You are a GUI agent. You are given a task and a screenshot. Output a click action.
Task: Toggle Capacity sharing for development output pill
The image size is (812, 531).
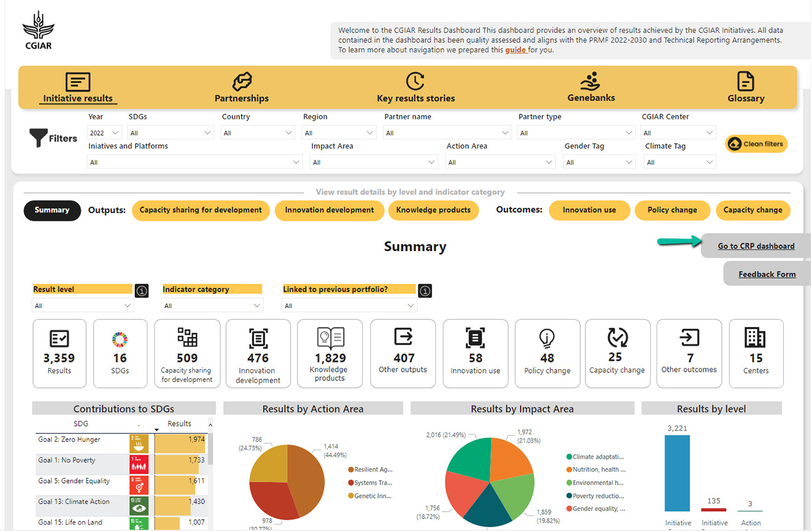[201, 211]
